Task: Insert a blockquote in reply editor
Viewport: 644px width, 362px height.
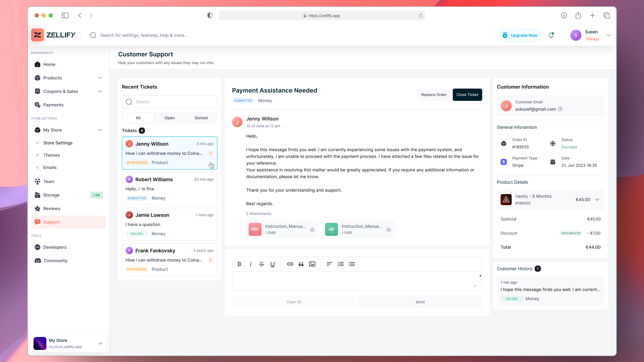Action: coord(301,264)
